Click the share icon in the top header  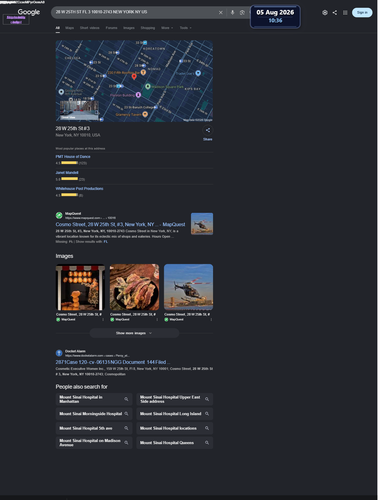335,13
